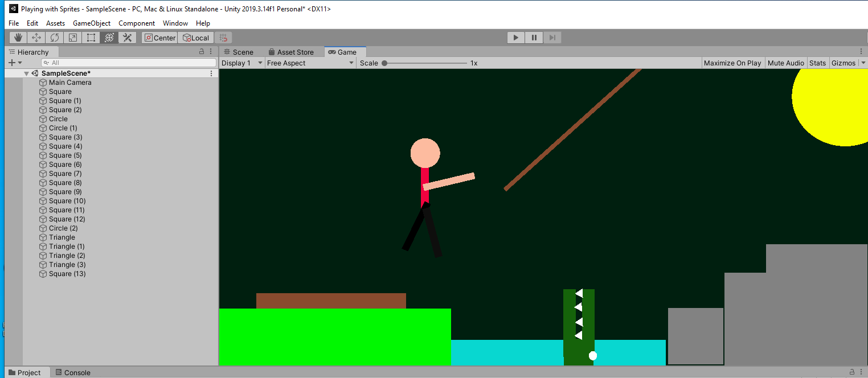Viewport: 868px width, 378px height.
Task: Click the Pause button
Action: point(534,38)
